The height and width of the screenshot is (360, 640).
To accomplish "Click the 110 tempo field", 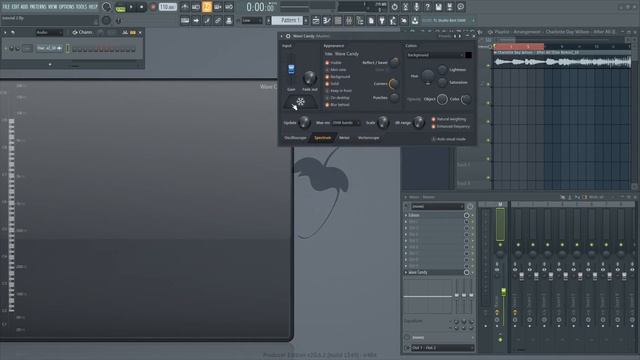I will point(167,7).
